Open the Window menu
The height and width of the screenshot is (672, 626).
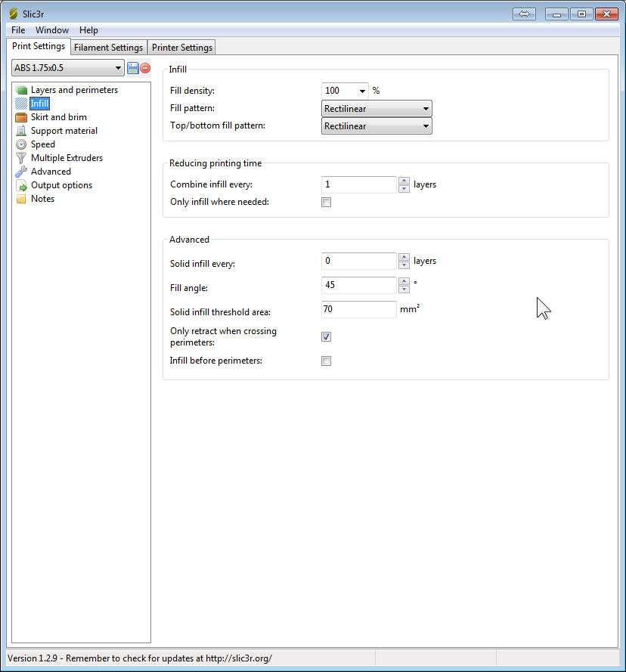[x=52, y=30]
